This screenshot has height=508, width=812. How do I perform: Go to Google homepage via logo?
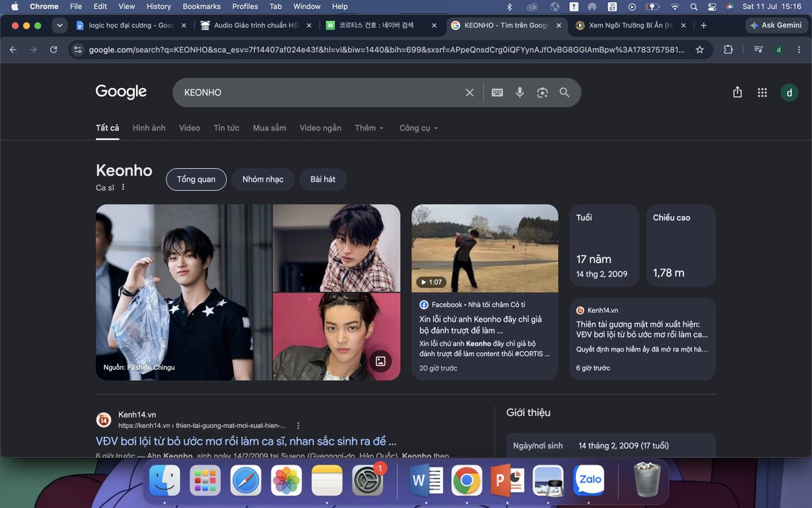tap(121, 92)
